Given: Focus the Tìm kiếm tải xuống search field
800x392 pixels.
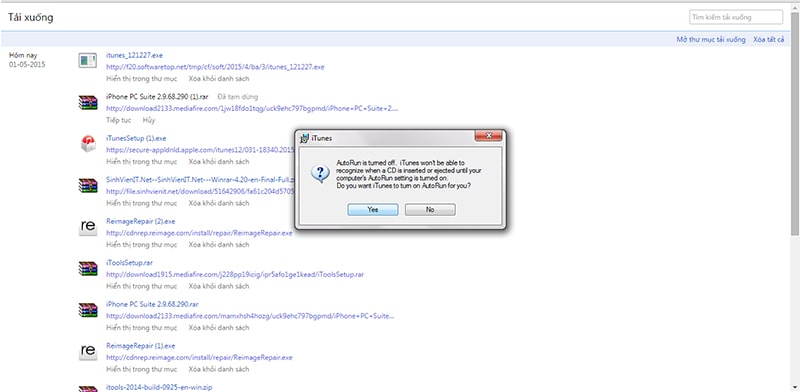Looking at the screenshot, I should pos(736,17).
